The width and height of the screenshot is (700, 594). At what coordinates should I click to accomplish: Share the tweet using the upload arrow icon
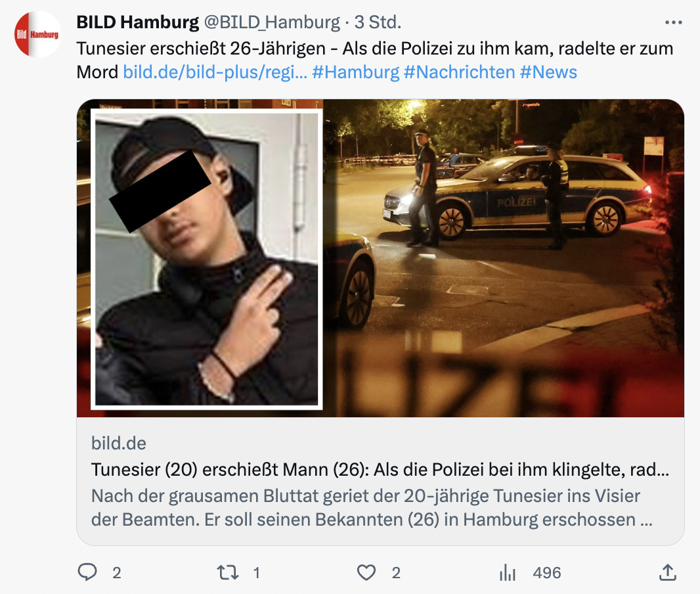click(x=667, y=572)
